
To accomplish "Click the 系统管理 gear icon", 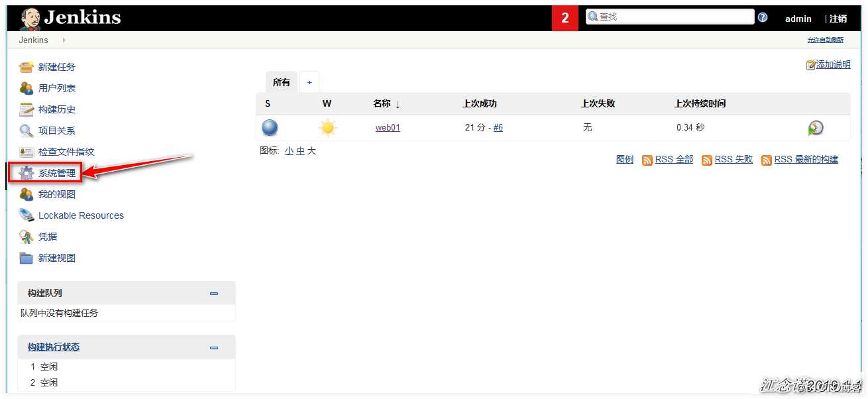I will (27, 173).
